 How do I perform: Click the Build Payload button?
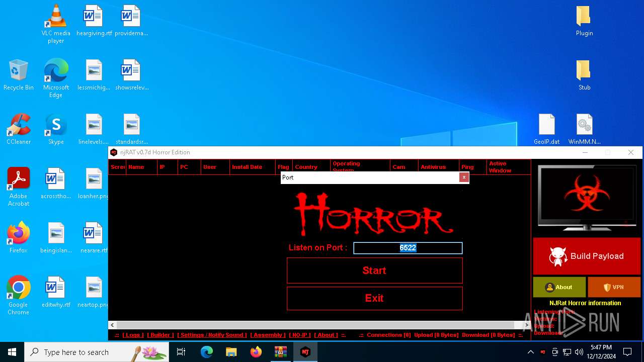587,256
